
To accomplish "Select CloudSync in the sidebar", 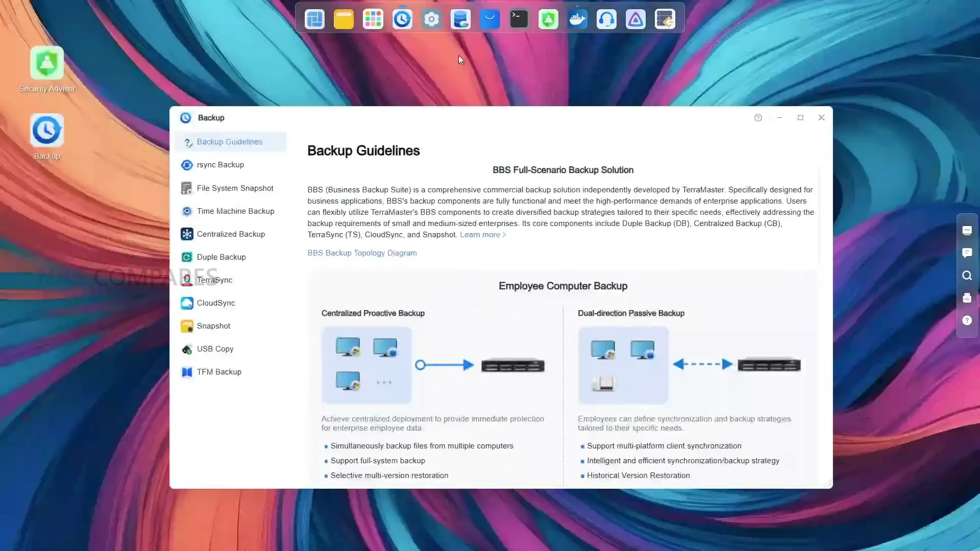I will pos(215,303).
